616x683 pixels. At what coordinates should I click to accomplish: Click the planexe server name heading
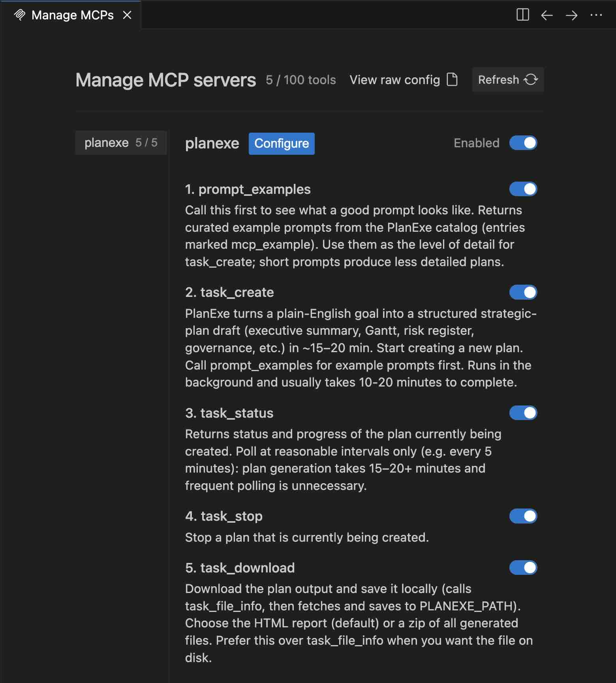pyautogui.click(x=212, y=143)
